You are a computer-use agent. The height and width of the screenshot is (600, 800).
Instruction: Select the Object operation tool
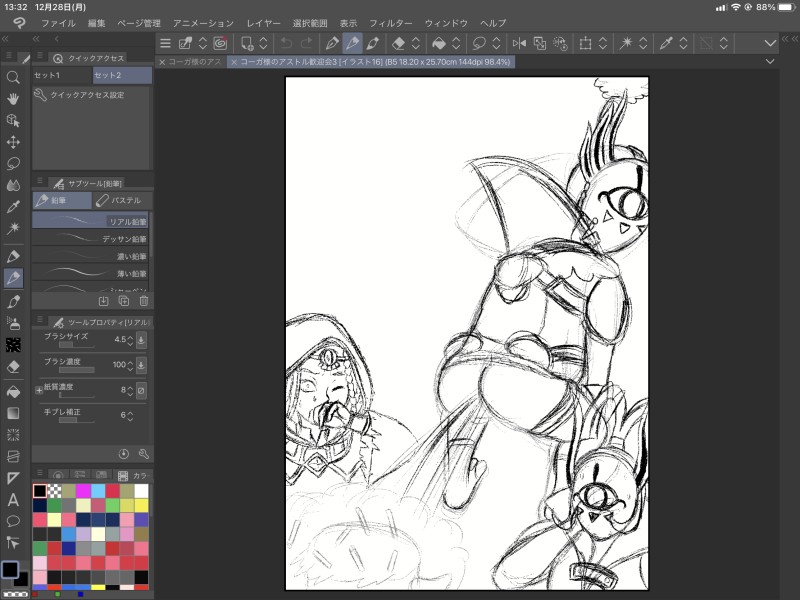point(13,120)
